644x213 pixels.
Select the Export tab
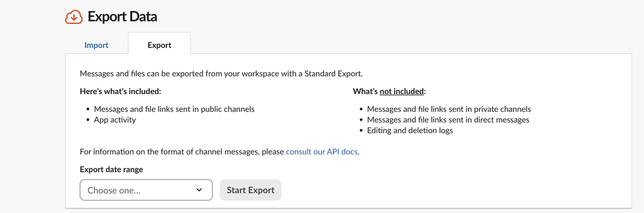(159, 45)
